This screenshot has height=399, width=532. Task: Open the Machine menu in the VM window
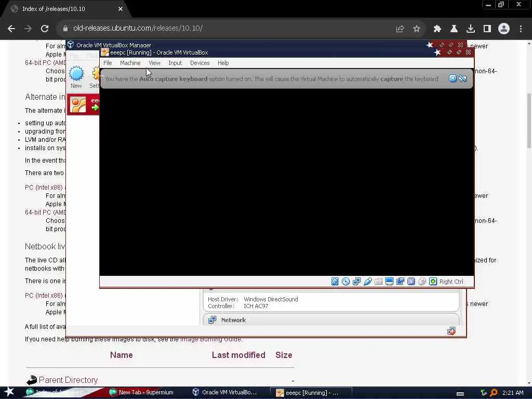coord(130,63)
